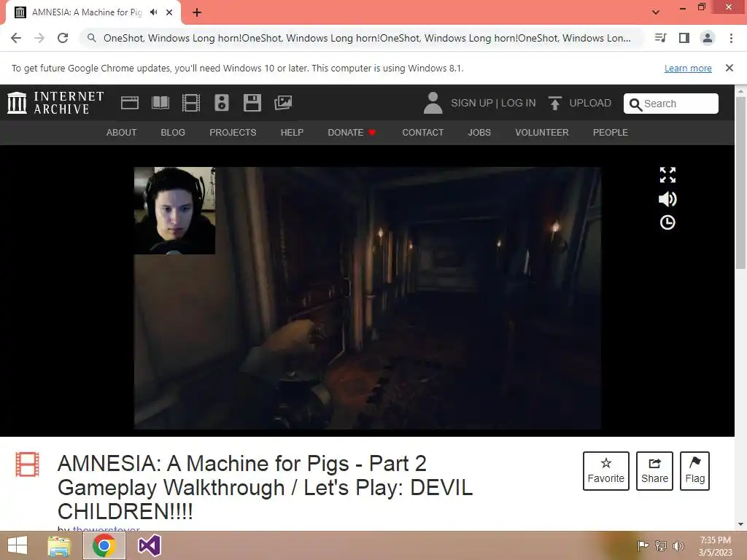This screenshot has width=747, height=560.
Task: Mute the video player volume
Action: (x=667, y=199)
